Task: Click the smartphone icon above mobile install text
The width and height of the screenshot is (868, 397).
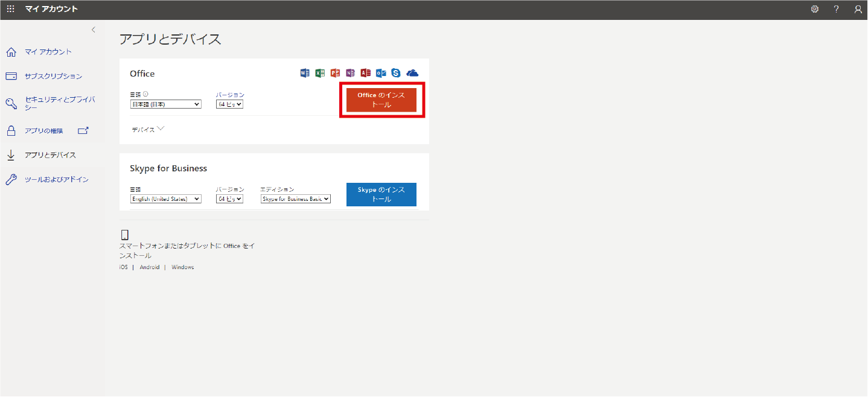Action: [125, 235]
